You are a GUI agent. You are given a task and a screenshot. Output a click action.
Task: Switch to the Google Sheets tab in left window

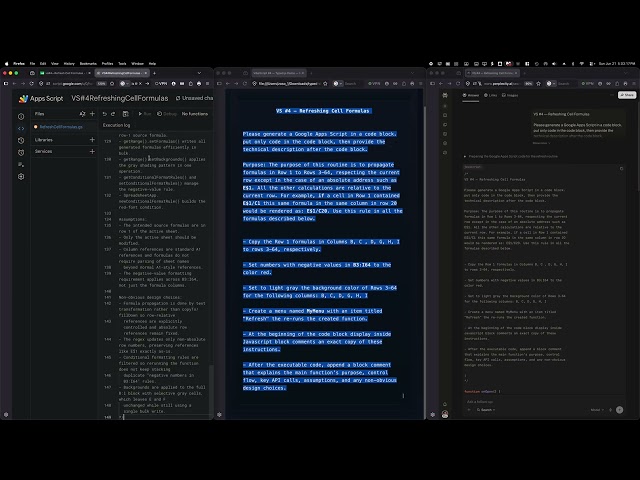click(x=65, y=73)
